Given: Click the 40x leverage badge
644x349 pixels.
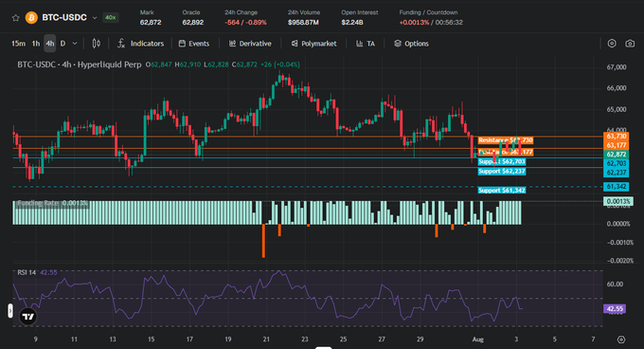Looking at the screenshot, I should click(x=110, y=18).
